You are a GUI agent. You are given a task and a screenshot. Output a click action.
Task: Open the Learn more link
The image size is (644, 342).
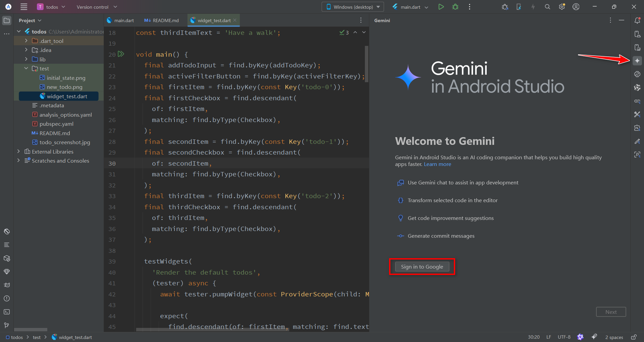pos(437,164)
